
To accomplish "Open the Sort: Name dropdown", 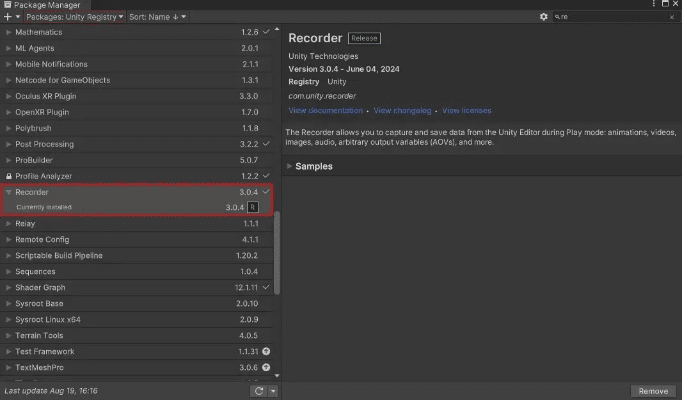I will pos(158,17).
